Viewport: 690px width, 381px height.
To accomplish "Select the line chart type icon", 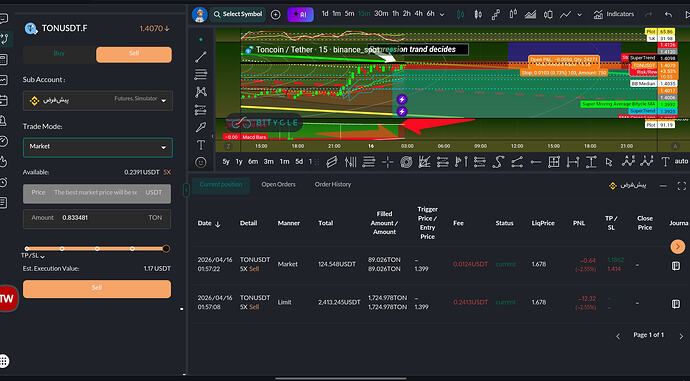I will (565, 15).
